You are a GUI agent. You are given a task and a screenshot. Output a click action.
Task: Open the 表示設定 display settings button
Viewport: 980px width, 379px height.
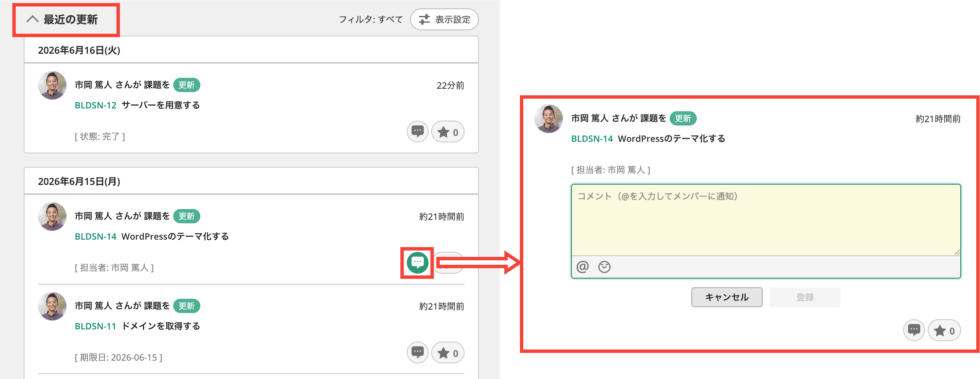point(444,19)
